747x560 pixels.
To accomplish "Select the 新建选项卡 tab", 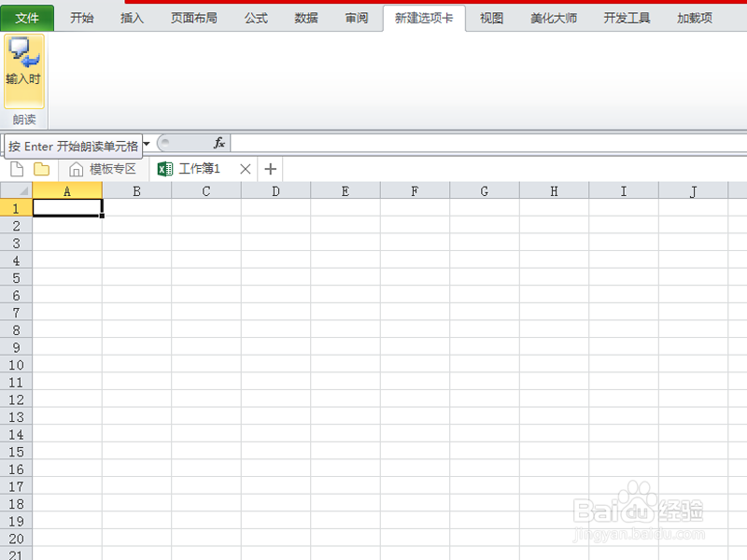I will 424,18.
